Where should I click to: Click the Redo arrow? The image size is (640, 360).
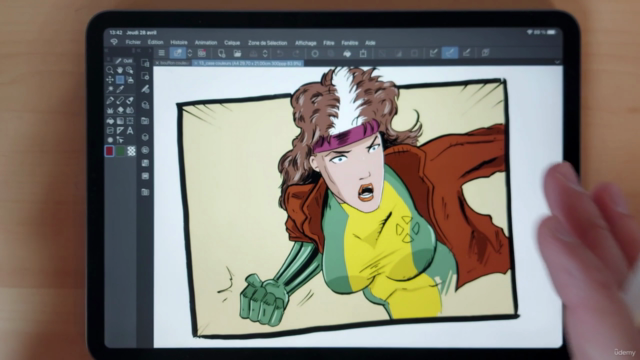[x=296, y=53]
